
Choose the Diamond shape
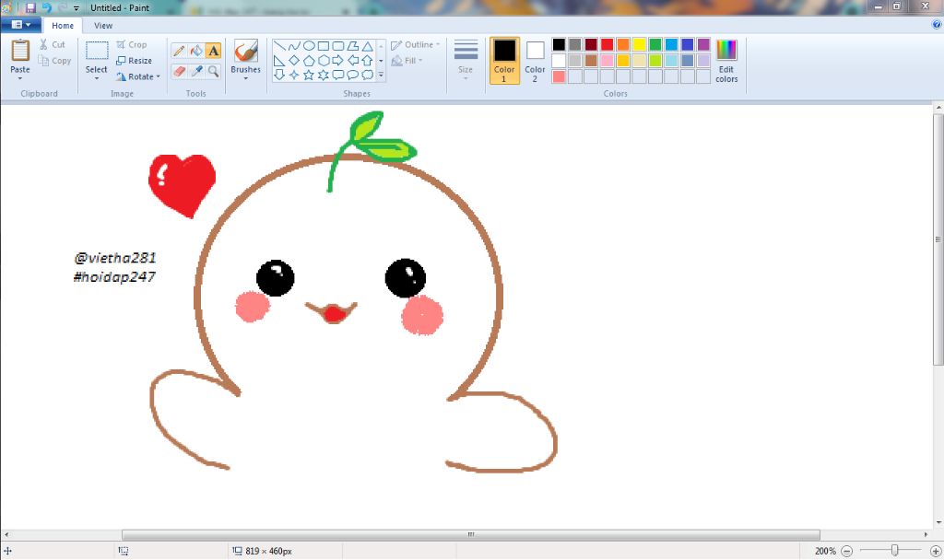(294, 61)
